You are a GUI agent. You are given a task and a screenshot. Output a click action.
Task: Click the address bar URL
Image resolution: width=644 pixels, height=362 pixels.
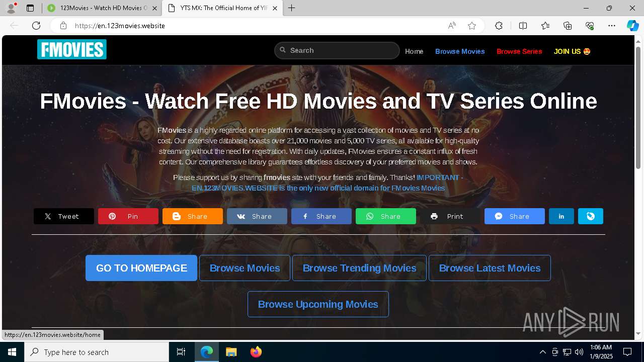pos(120,26)
